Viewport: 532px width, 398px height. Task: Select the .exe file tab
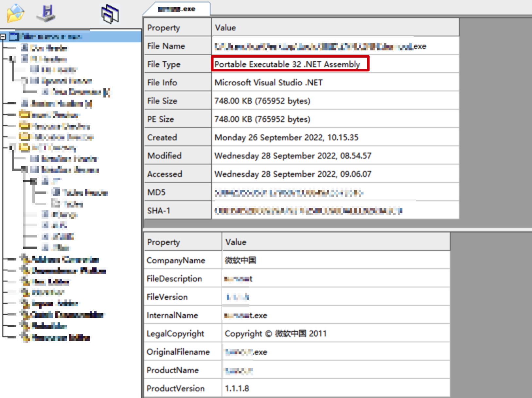click(x=177, y=9)
